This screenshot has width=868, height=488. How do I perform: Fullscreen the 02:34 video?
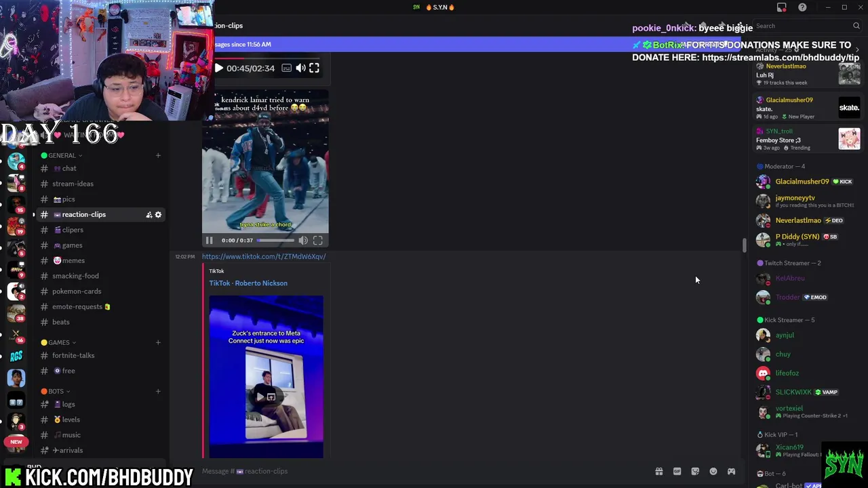(314, 68)
